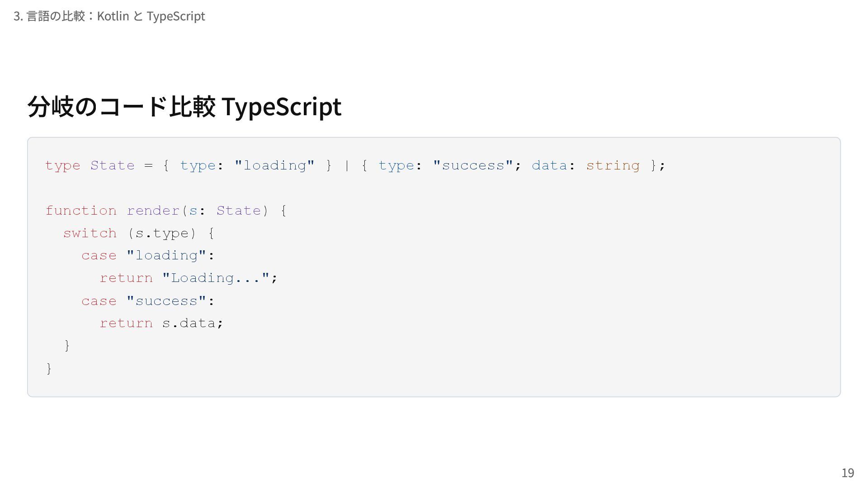Click the "string" type annotation
This screenshot has height=488, width=868.
tap(613, 165)
